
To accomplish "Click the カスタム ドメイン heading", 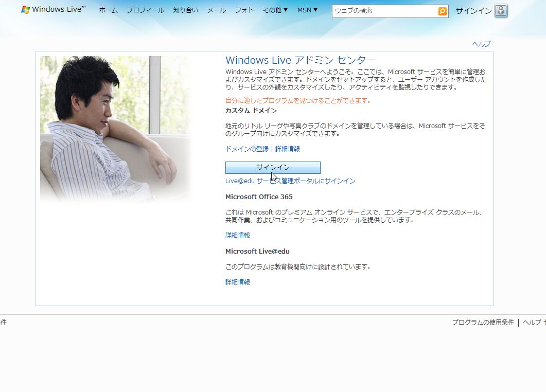I will tap(251, 111).
